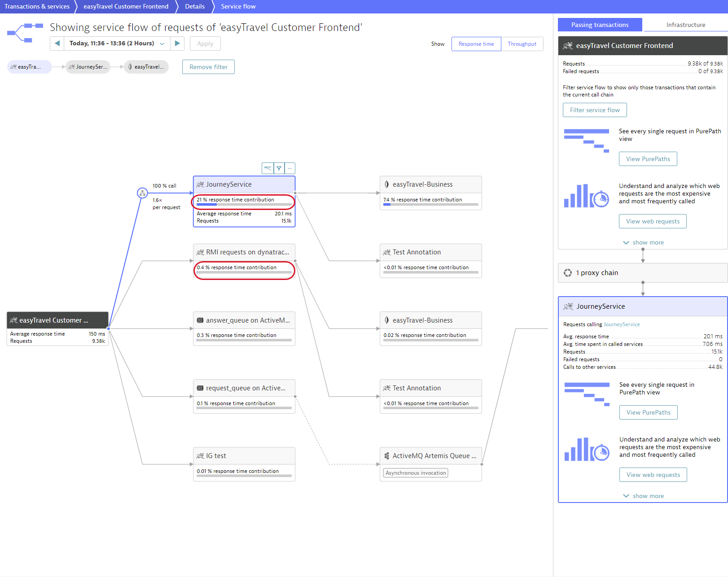Go to previous timeframe arrow
The image size is (728, 577).
click(x=57, y=44)
